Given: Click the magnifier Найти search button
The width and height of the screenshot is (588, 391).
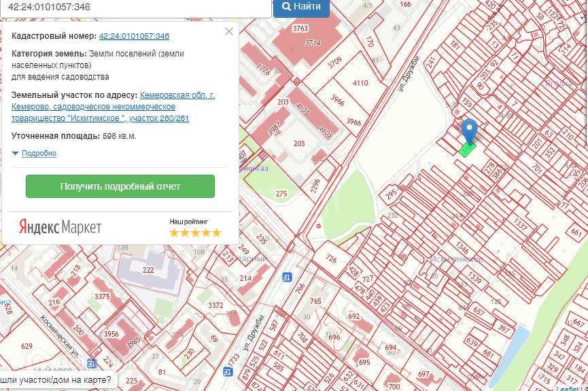Looking at the screenshot, I should (x=301, y=7).
